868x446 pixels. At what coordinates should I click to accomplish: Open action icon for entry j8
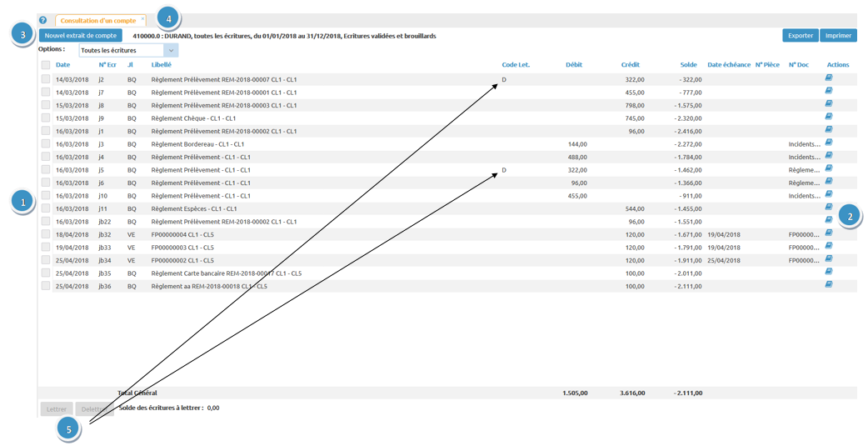tap(829, 104)
